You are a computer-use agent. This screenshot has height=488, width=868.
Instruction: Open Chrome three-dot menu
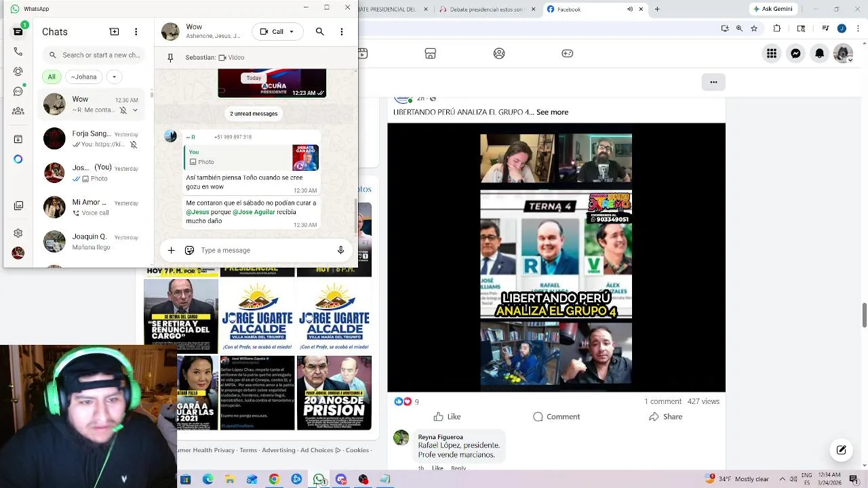[x=856, y=28]
